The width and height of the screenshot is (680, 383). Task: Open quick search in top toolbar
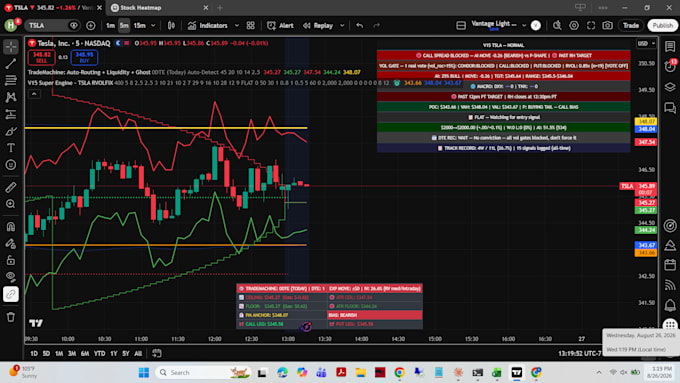click(x=557, y=26)
